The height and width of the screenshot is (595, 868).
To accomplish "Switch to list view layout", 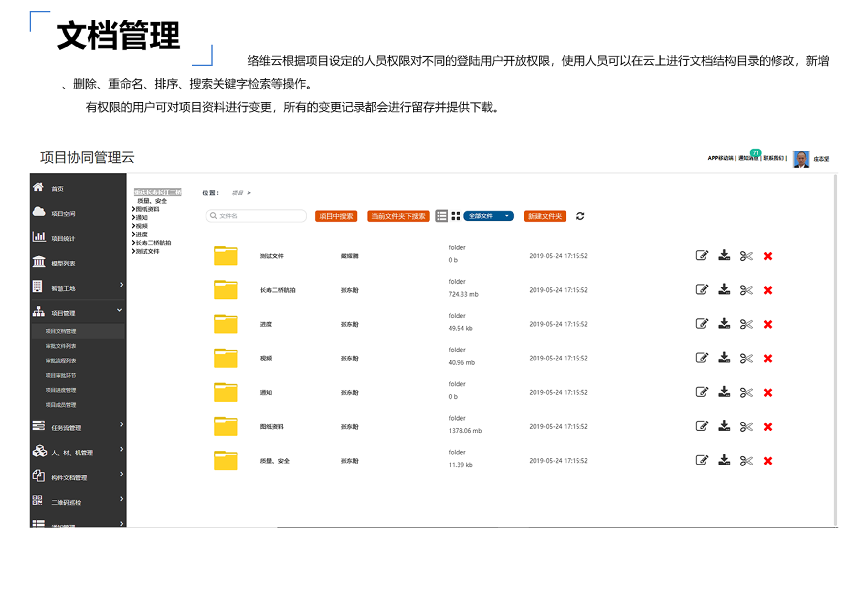I will 441,216.
